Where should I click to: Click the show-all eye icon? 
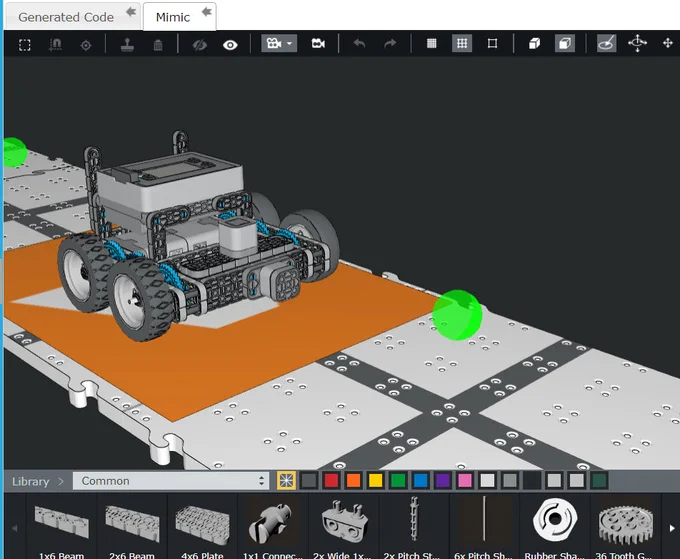(x=230, y=45)
